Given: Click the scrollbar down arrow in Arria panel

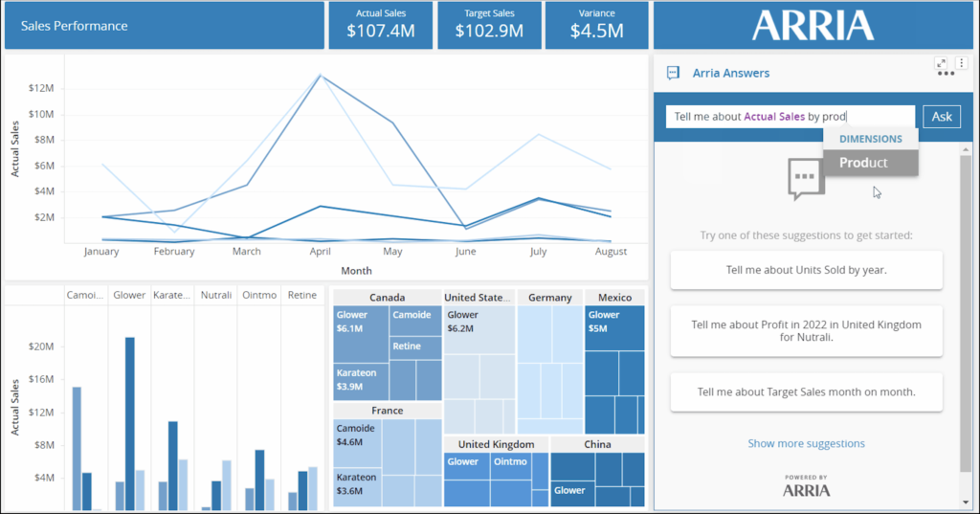Looking at the screenshot, I should coord(966,503).
